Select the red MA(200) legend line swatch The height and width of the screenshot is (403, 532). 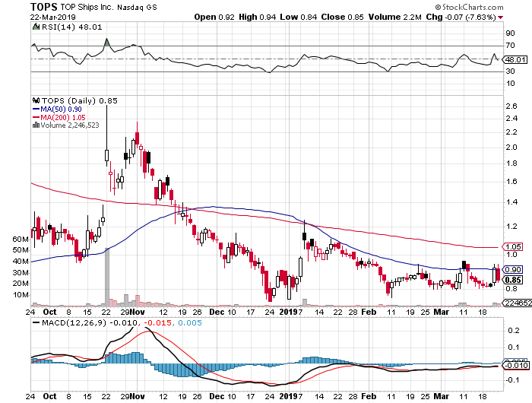[36, 117]
